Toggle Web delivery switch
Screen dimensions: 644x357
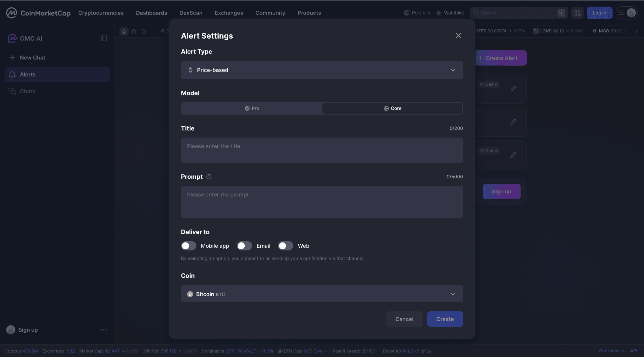pos(286,246)
